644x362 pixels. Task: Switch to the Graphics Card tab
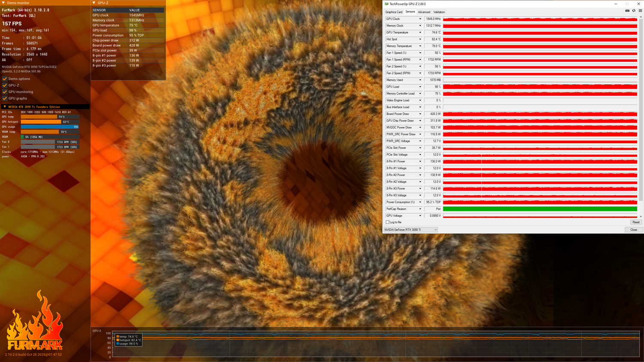(394, 12)
